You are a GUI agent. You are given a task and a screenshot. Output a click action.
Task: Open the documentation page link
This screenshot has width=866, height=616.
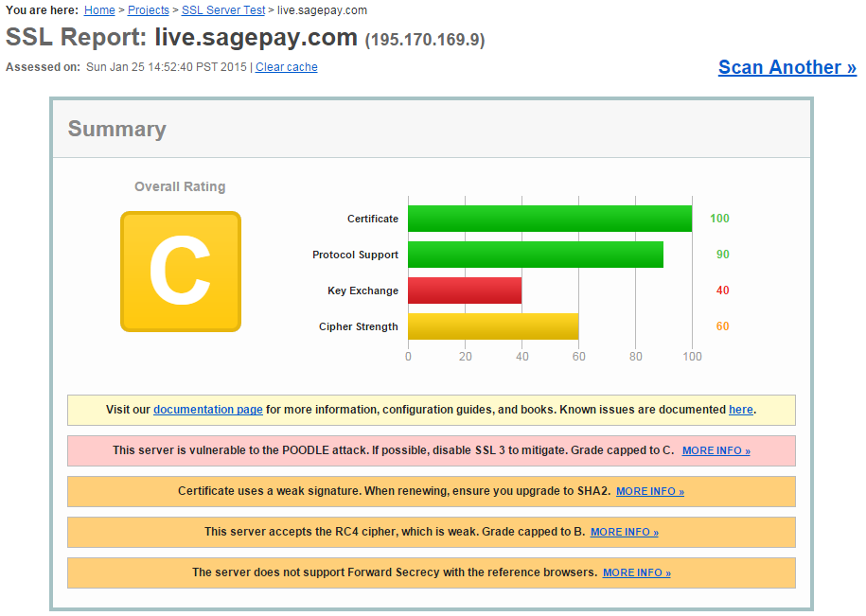(208, 410)
